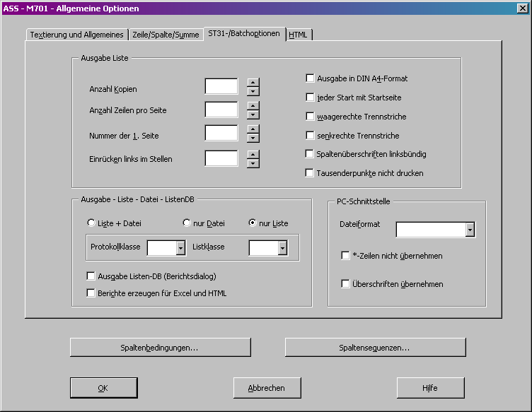Open the Protokollklasse dropdown

point(180,247)
